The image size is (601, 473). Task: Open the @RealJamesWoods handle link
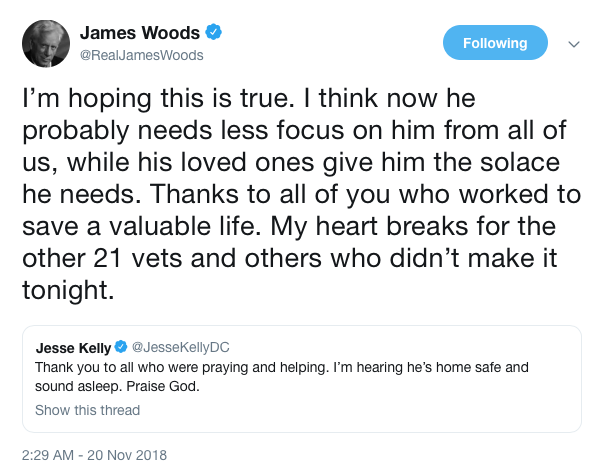coord(141,55)
